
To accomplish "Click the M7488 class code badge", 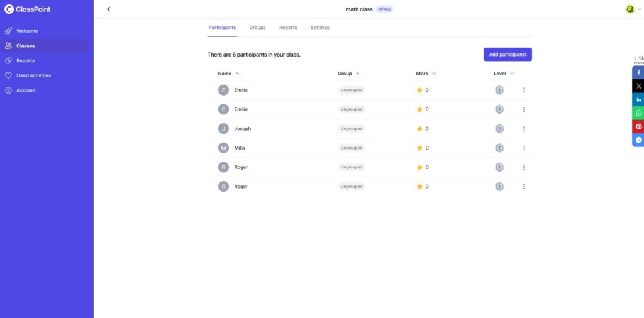I will point(384,9).
